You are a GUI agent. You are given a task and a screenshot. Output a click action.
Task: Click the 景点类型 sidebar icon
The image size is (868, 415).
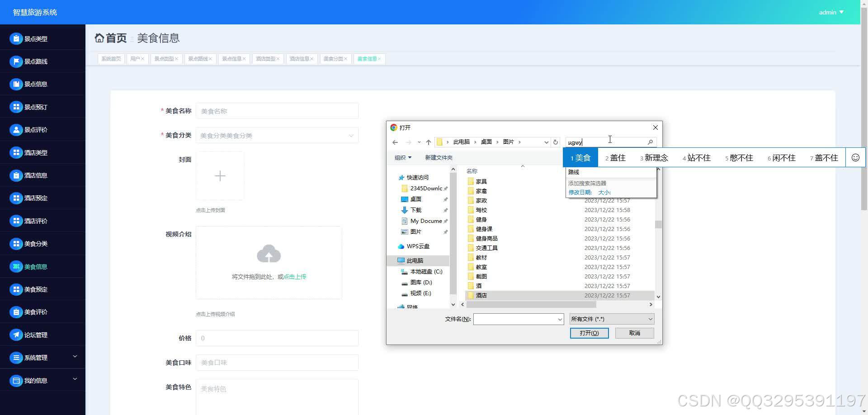(16, 39)
